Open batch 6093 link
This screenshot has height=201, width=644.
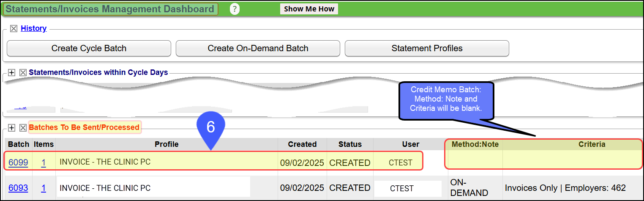click(x=18, y=188)
